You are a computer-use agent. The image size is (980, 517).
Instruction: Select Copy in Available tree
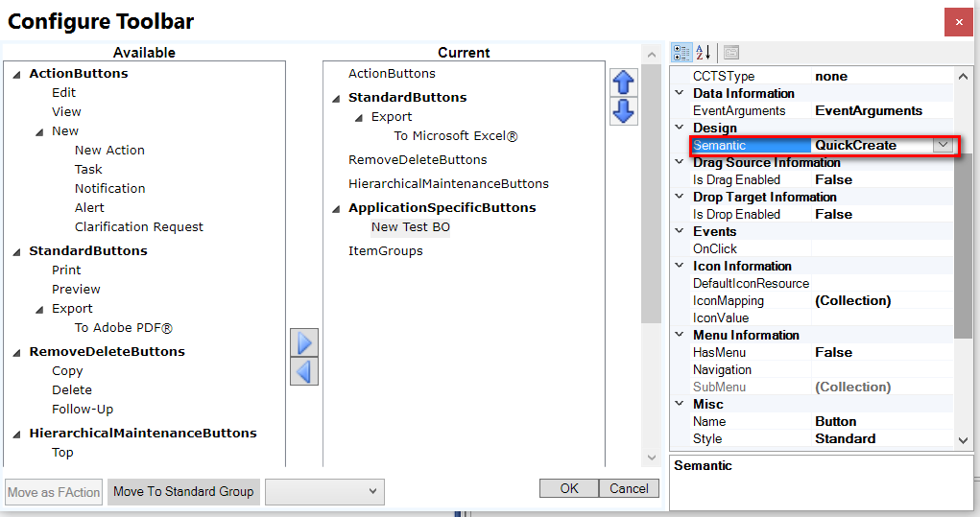[x=67, y=371]
